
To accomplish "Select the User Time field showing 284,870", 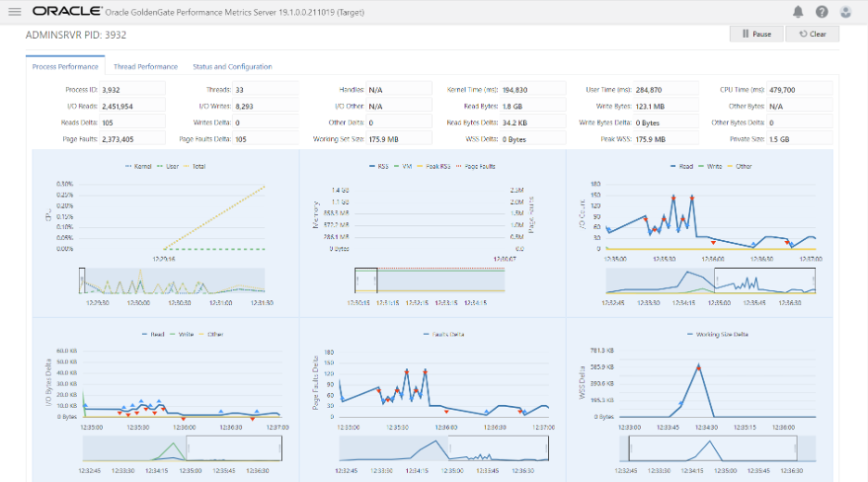I will pyautogui.click(x=666, y=89).
